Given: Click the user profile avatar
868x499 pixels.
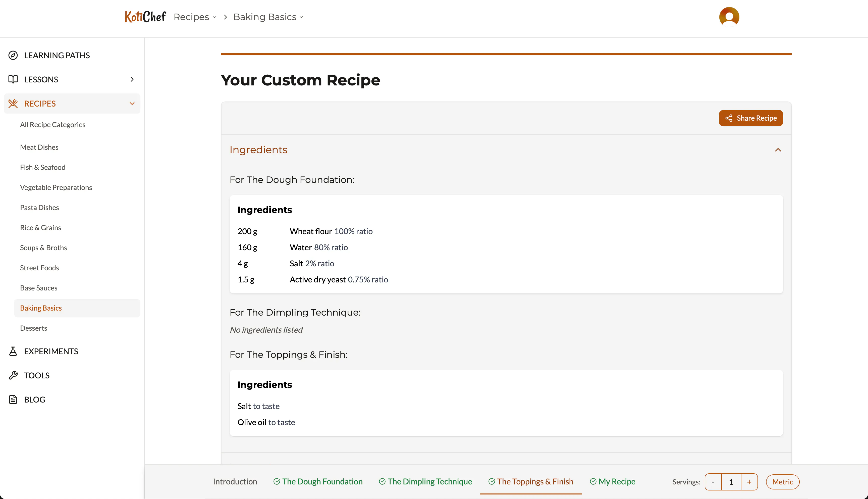Looking at the screenshot, I should click(729, 17).
